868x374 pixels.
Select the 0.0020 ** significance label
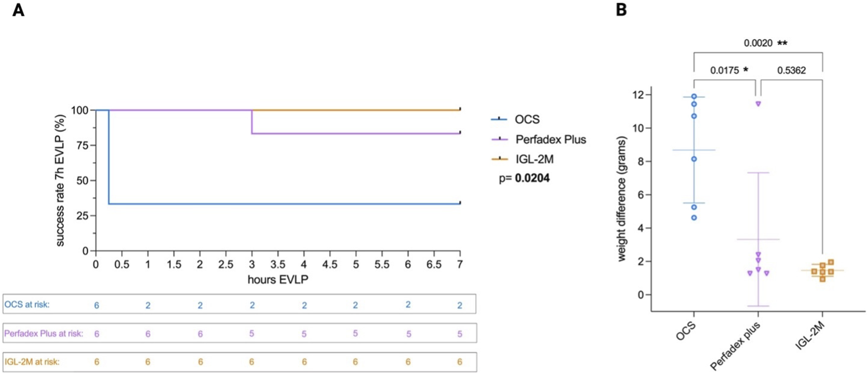(x=765, y=43)
